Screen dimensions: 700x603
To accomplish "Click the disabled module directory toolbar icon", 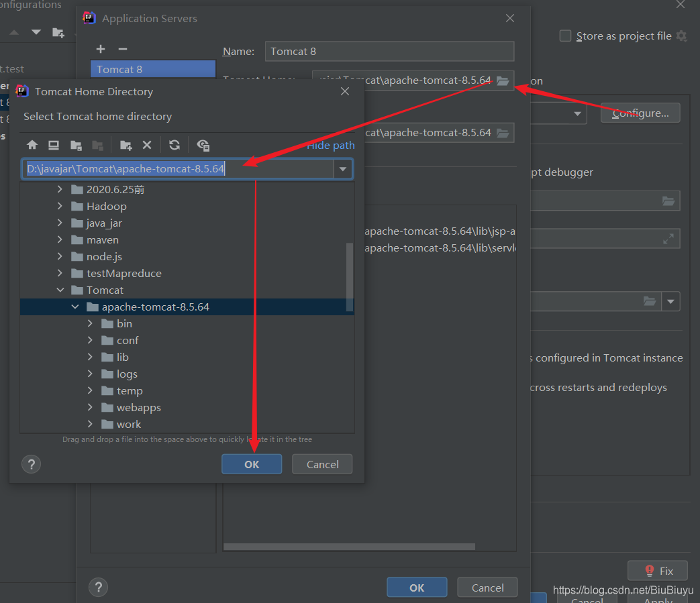I will tap(97, 145).
